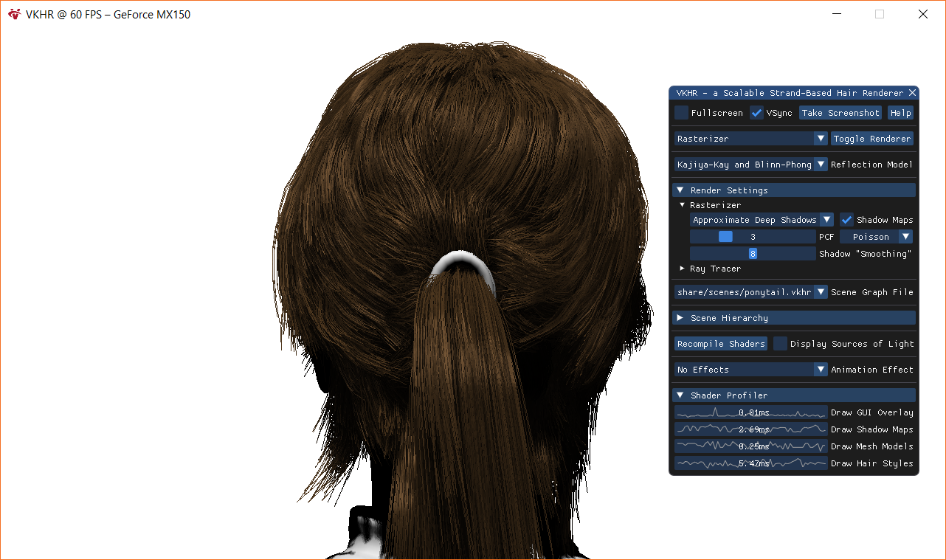The height and width of the screenshot is (560, 946).
Task: Open the Reflection Model dropdown
Action: point(821,165)
